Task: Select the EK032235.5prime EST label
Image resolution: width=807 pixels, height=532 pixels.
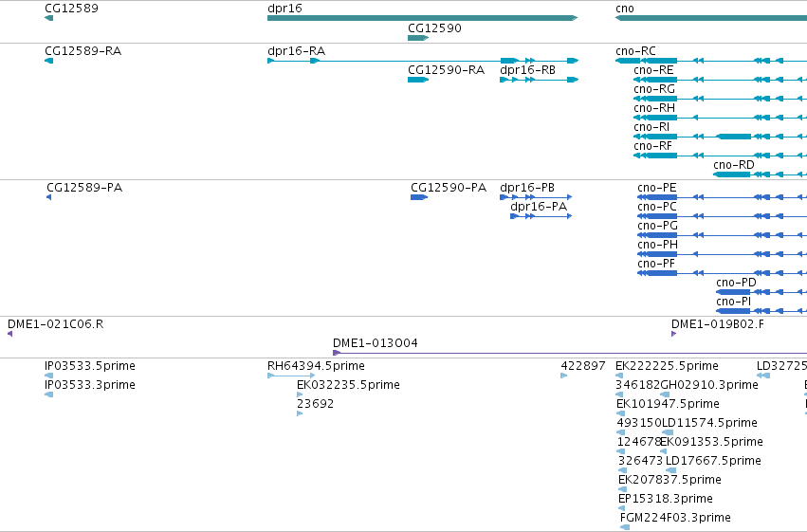Action: coord(348,385)
